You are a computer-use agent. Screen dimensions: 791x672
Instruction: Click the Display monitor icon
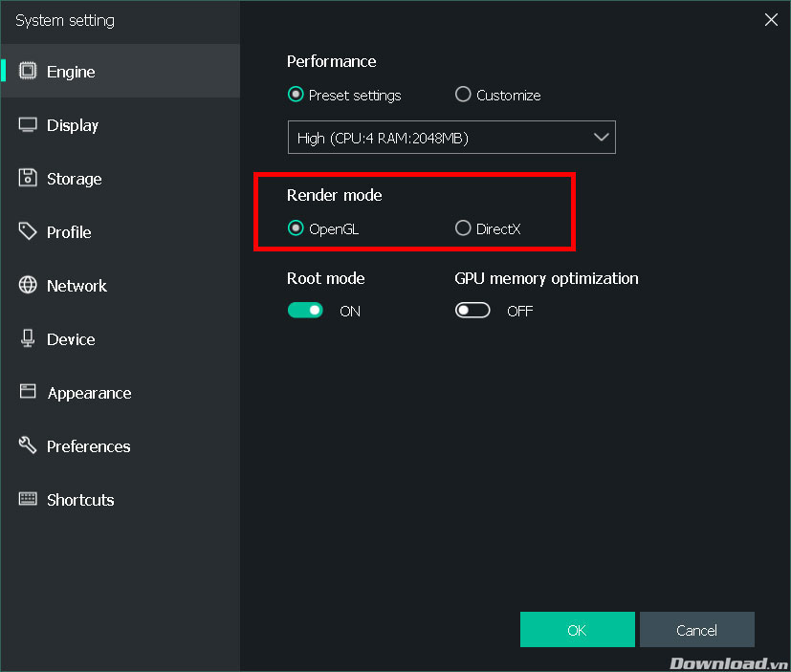pyautogui.click(x=28, y=124)
